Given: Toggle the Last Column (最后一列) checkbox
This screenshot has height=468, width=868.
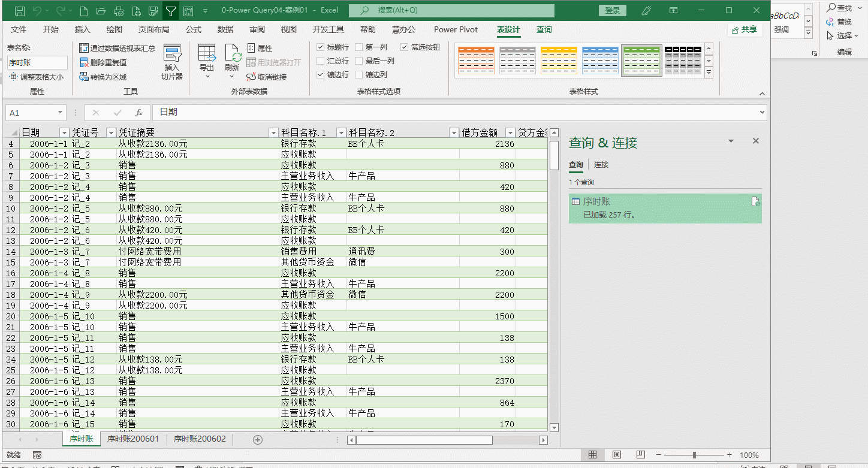Looking at the screenshot, I should coord(359,61).
